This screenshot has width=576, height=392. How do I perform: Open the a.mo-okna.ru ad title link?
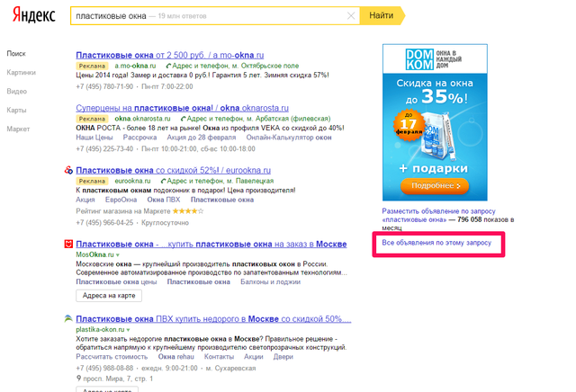pyautogui.click(x=170, y=56)
